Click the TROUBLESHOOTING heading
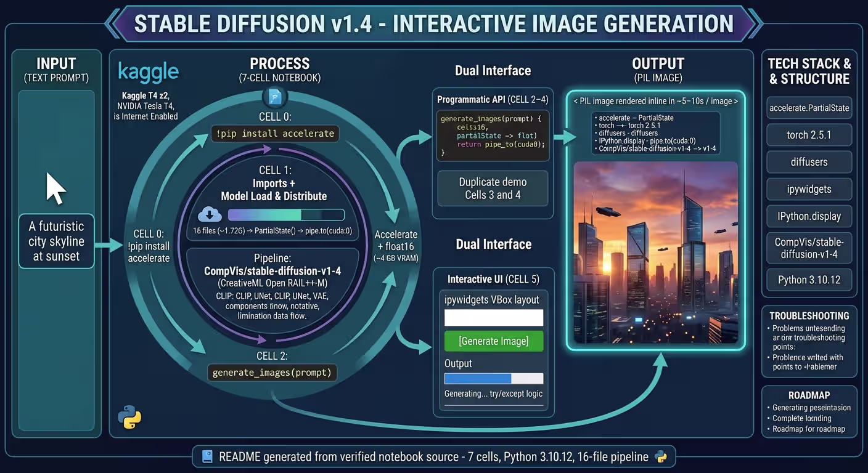This screenshot has height=473, width=868. (x=809, y=315)
